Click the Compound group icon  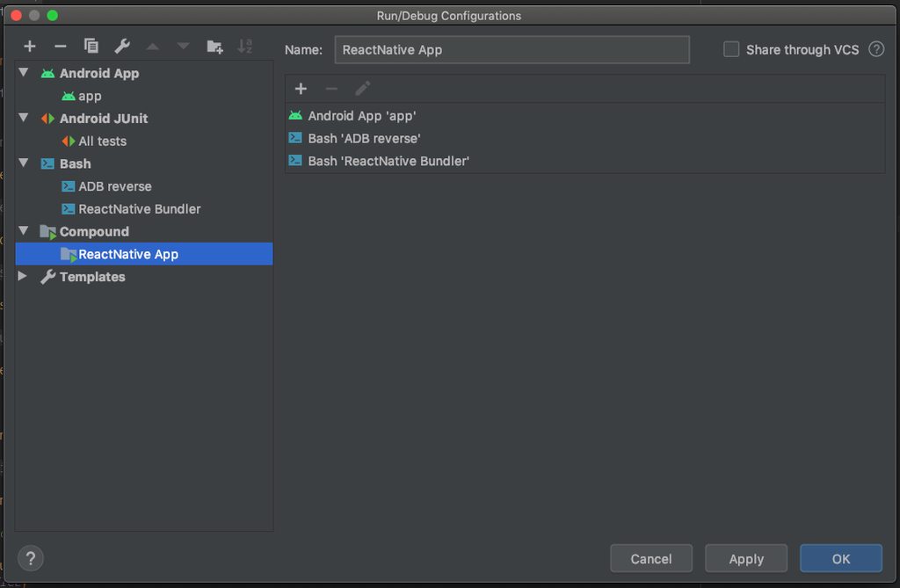pos(48,232)
